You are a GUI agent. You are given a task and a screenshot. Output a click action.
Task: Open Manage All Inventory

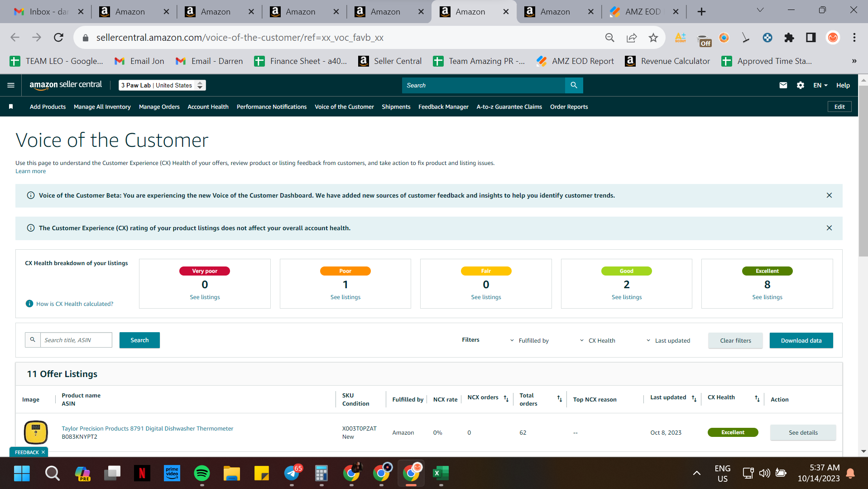click(102, 107)
